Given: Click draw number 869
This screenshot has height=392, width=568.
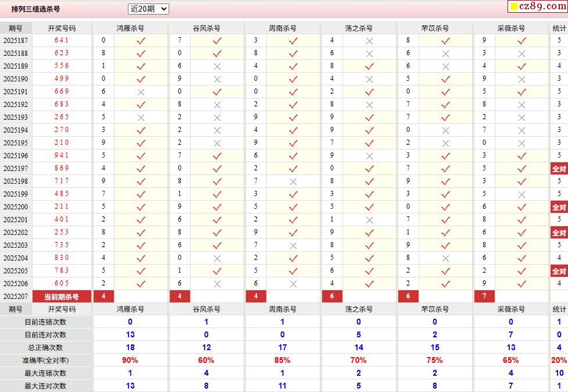Looking at the screenshot, I should (x=62, y=168).
